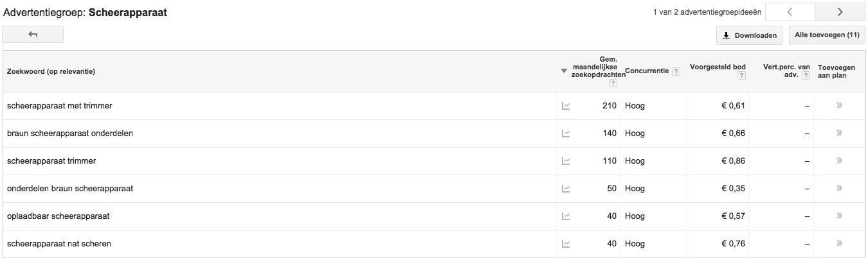The width and height of the screenshot is (868, 258).
Task: Open trend chart for 'braun scheerapparaat onderdelen'
Action: tap(566, 133)
